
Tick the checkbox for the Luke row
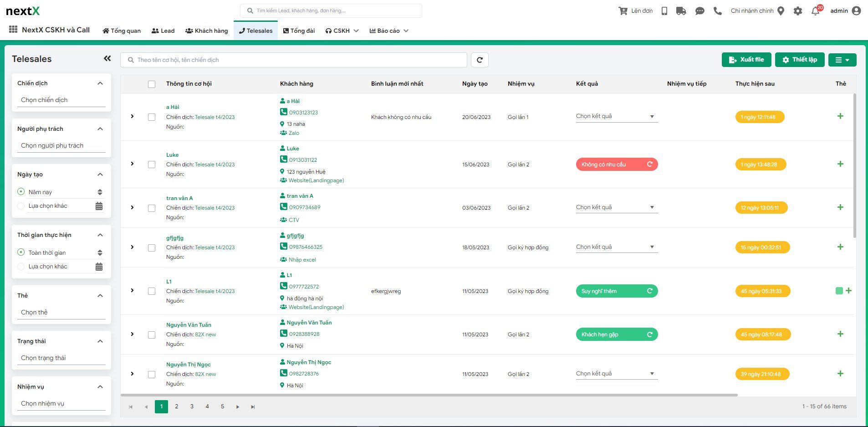pos(152,165)
